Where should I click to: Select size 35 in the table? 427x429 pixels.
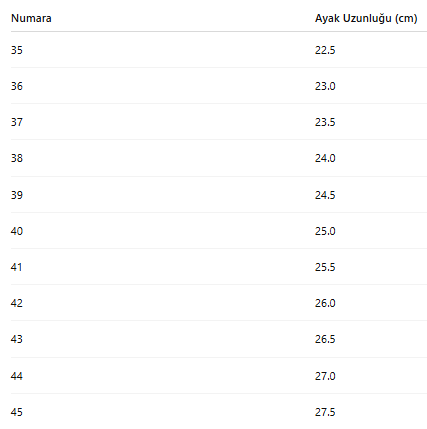coord(17,50)
